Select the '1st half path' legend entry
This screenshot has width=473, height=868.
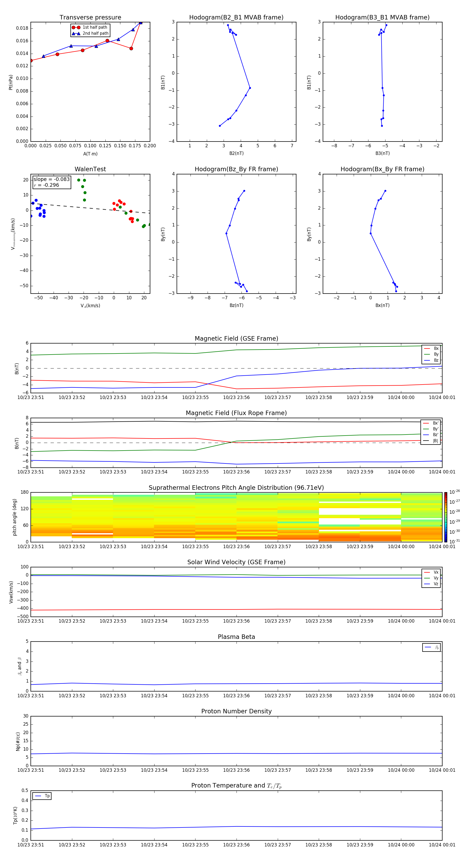click(x=90, y=27)
